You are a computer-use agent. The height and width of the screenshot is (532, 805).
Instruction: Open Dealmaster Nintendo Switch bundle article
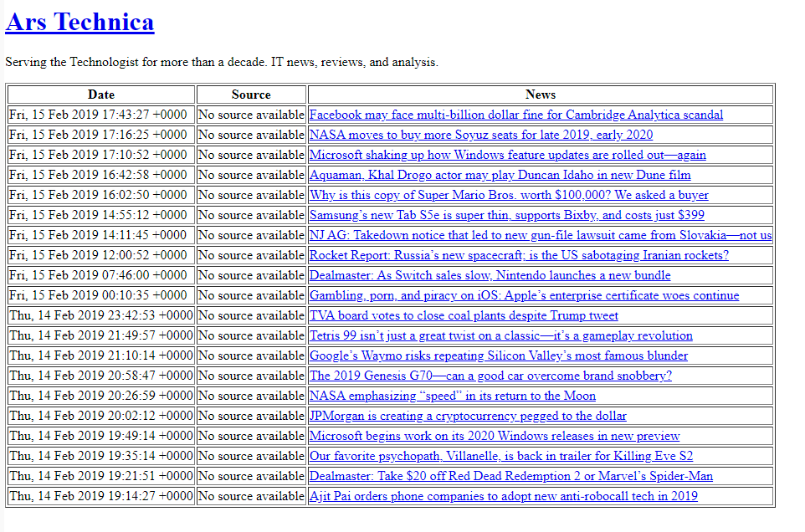coord(490,275)
